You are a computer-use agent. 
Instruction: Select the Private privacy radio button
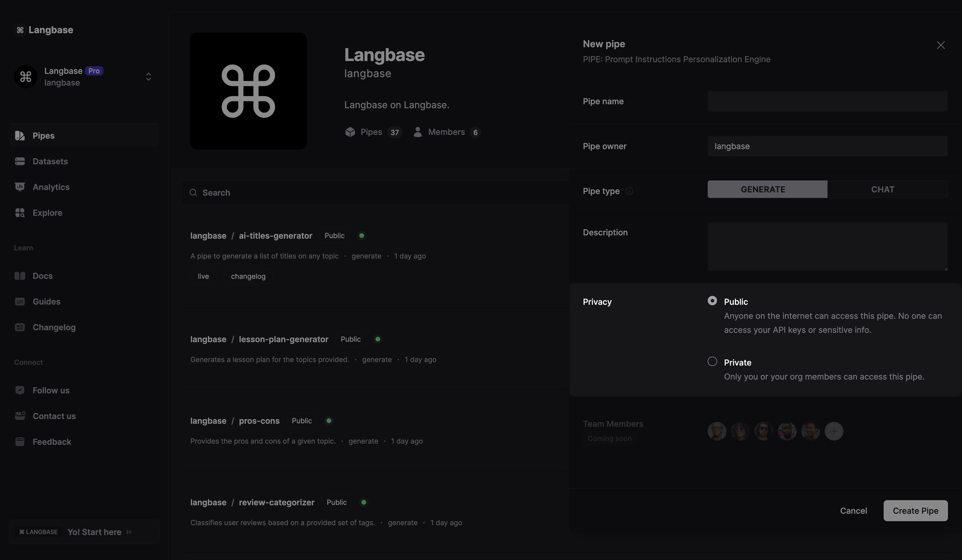coord(712,362)
